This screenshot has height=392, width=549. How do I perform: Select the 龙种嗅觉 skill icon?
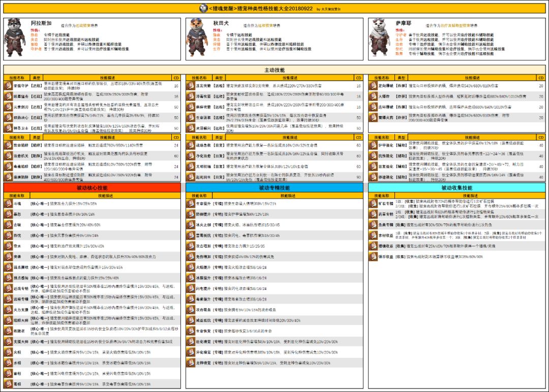[x=191, y=363]
